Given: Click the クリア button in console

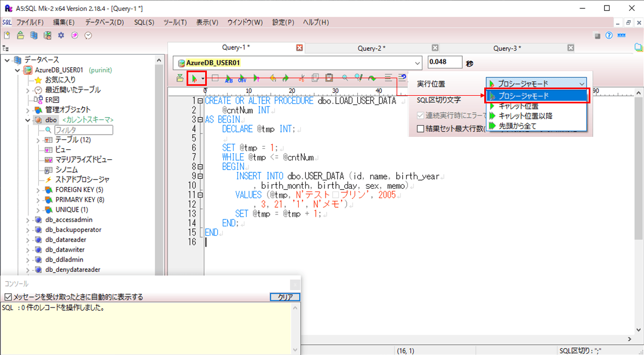Looking at the screenshot, I should pos(286,297).
